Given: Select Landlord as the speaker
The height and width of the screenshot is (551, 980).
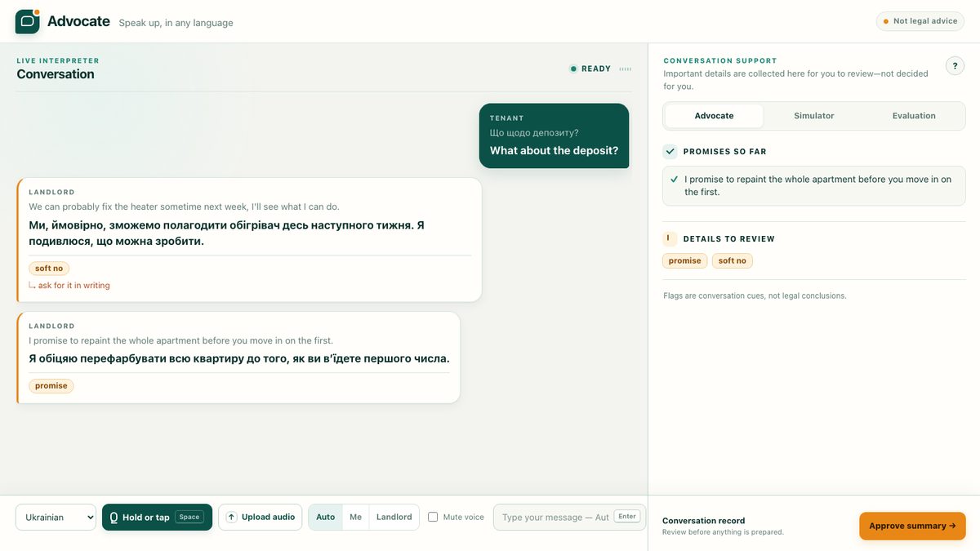Looking at the screenshot, I should point(394,517).
